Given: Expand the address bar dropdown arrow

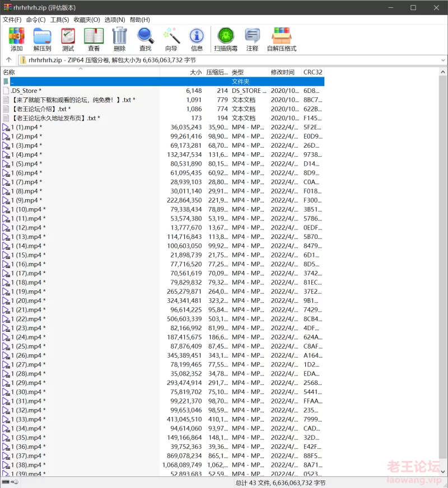Looking at the screenshot, I should pos(443,60).
